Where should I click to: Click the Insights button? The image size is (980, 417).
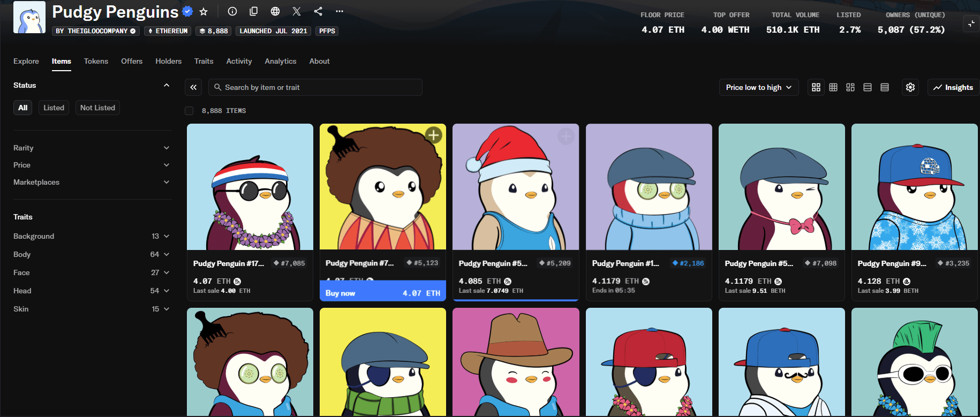click(x=953, y=87)
